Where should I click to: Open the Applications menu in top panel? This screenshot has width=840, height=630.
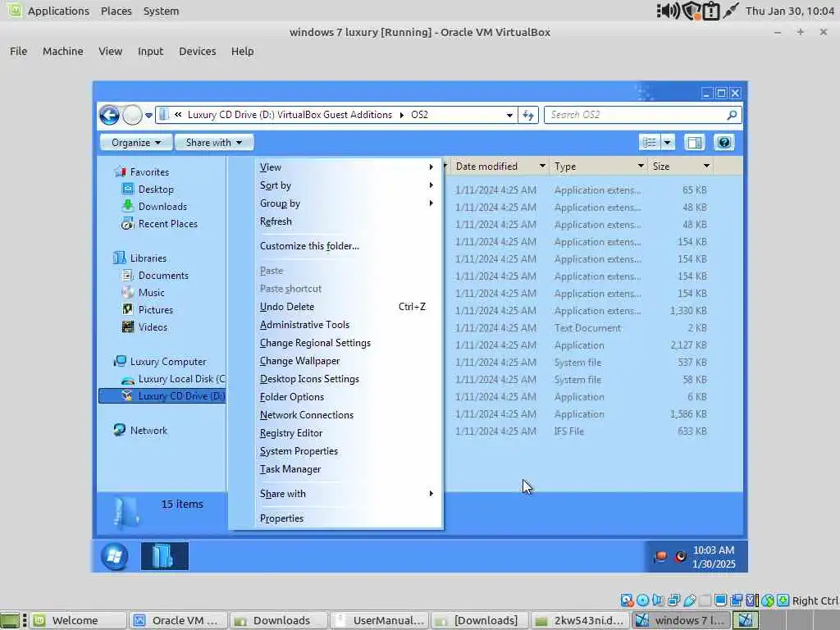pos(58,11)
